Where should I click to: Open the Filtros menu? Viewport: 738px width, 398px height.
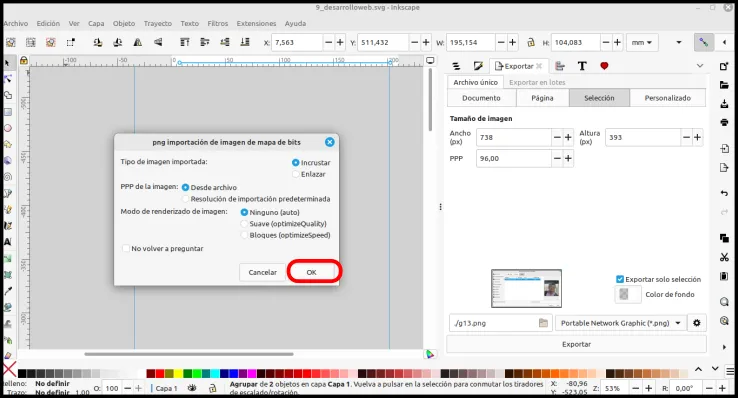click(x=217, y=23)
